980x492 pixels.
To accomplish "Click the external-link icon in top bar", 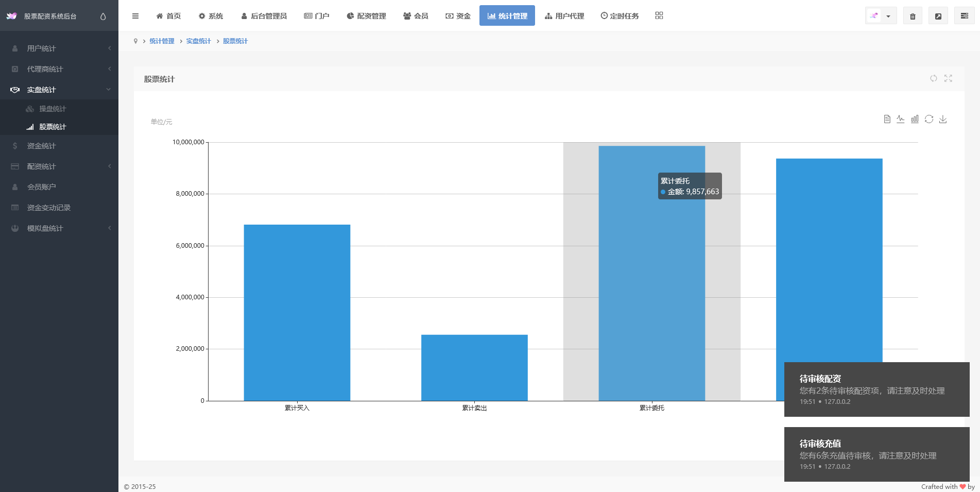I will click(x=938, y=16).
